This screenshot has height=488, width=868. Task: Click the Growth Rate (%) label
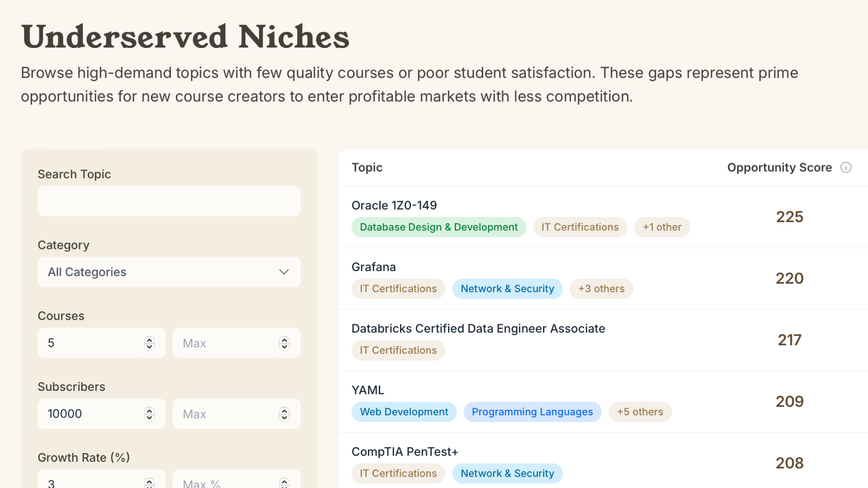coord(84,458)
